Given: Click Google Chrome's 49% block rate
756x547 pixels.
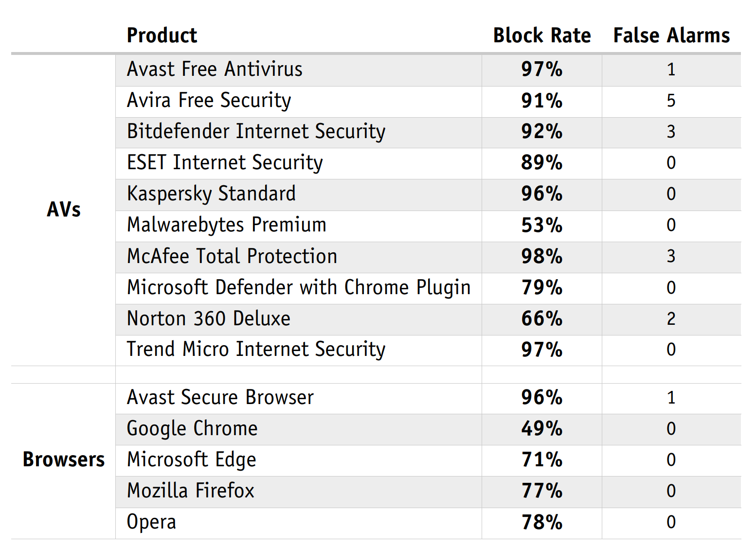Looking at the screenshot, I should pos(541,429).
